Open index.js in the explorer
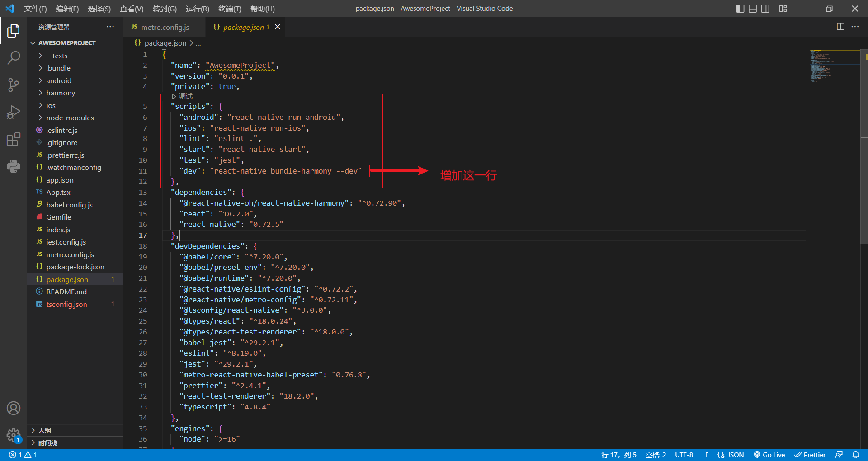 point(75,230)
